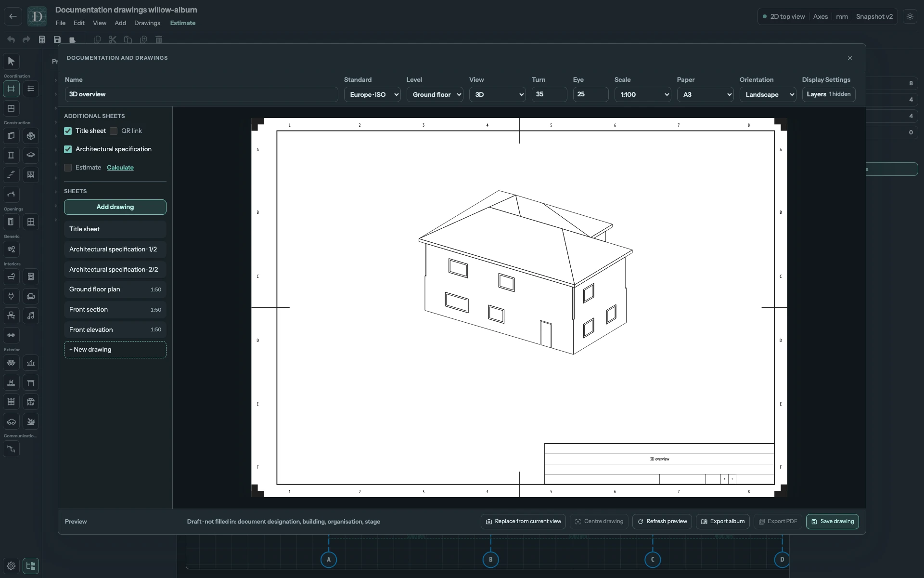Image resolution: width=924 pixels, height=578 pixels.
Task: Open the Standard dropdown showing Europe · ISO
Action: 372,94
